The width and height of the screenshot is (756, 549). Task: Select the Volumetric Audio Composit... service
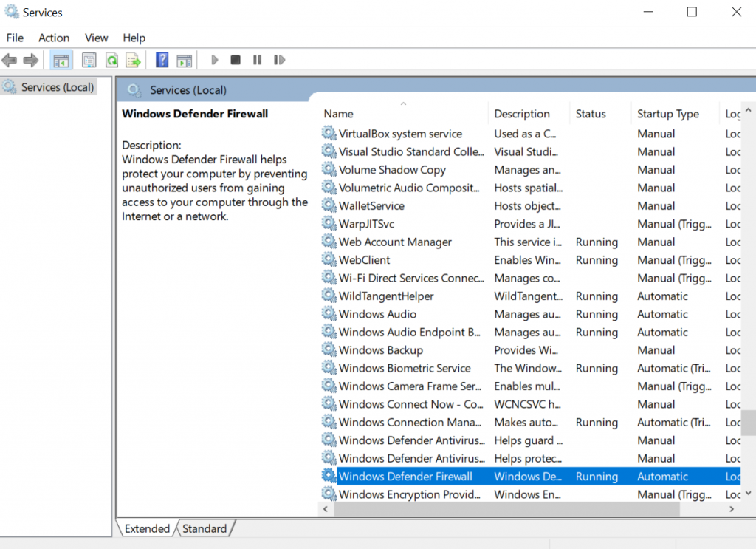(x=530, y=188)
